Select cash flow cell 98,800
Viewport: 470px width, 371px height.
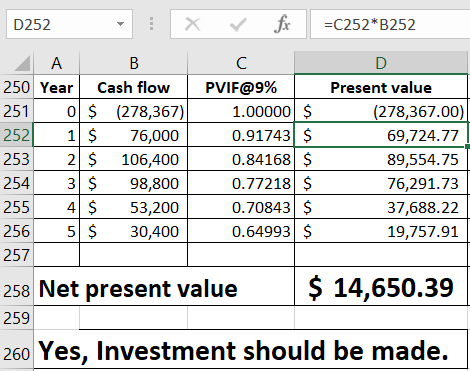[x=134, y=183]
